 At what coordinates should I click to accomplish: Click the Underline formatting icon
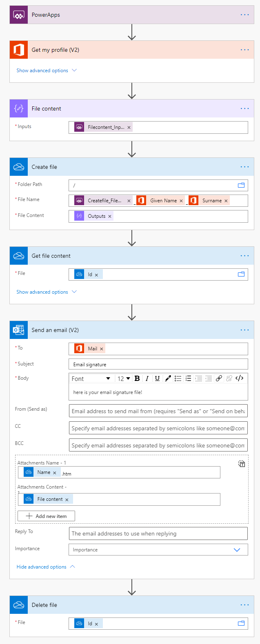[x=157, y=378]
